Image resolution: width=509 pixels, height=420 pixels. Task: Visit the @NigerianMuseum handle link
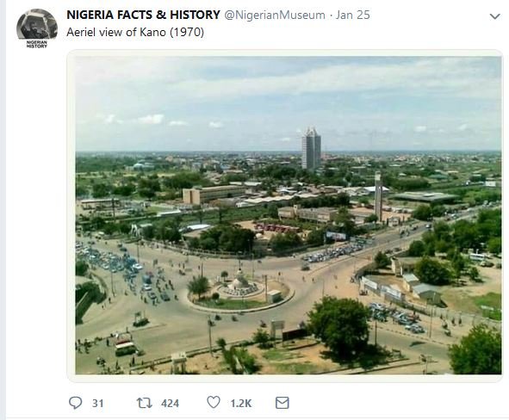click(275, 15)
